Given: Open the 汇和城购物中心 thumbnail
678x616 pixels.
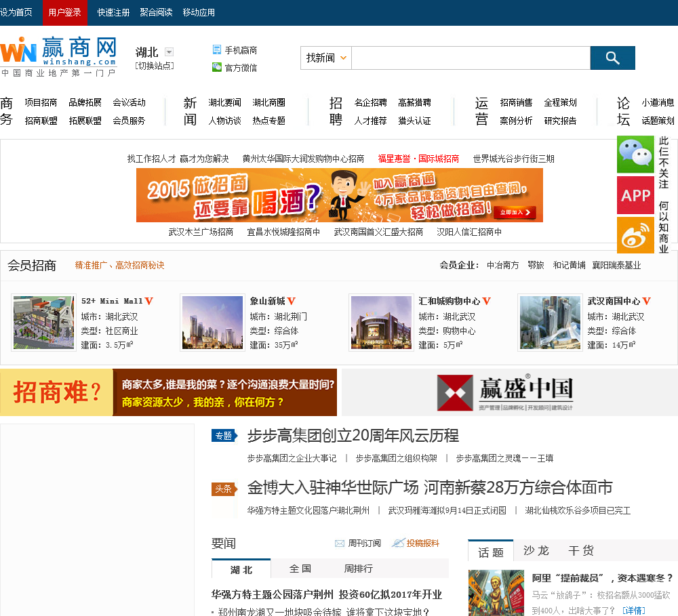Looking at the screenshot, I should pos(381,323).
